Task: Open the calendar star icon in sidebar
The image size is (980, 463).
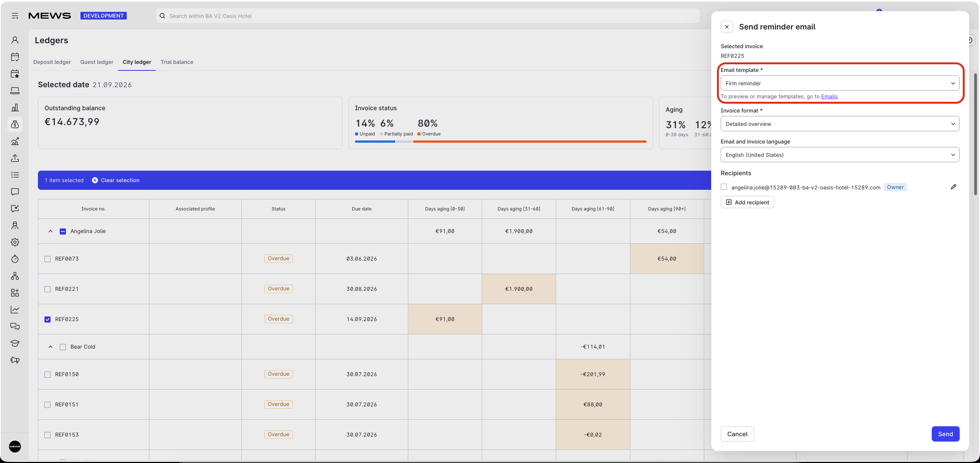Action: pos(15,74)
